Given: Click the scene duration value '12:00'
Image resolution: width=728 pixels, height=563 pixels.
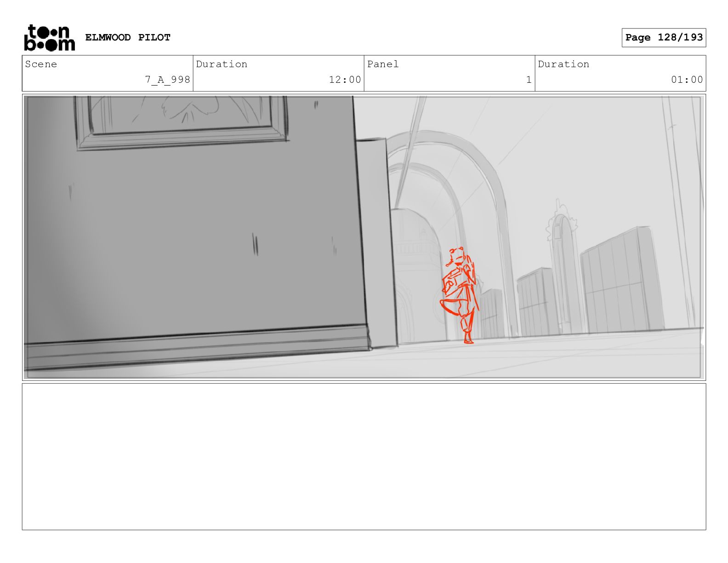Looking at the screenshot, I should pos(345,80).
